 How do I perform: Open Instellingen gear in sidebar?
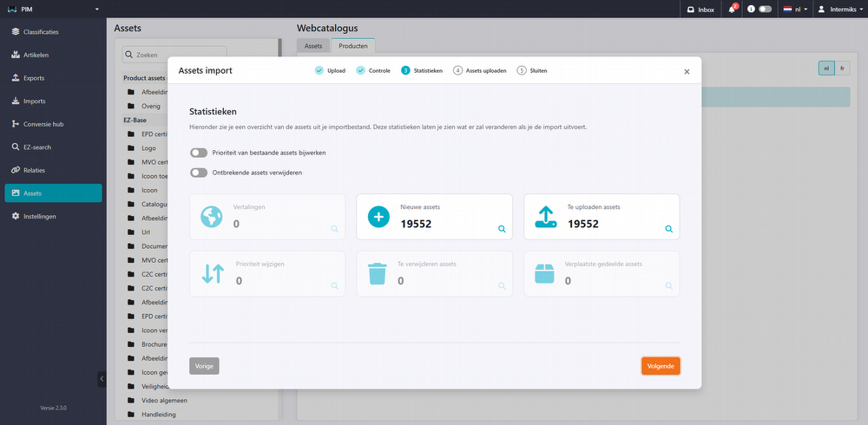pyautogui.click(x=16, y=216)
